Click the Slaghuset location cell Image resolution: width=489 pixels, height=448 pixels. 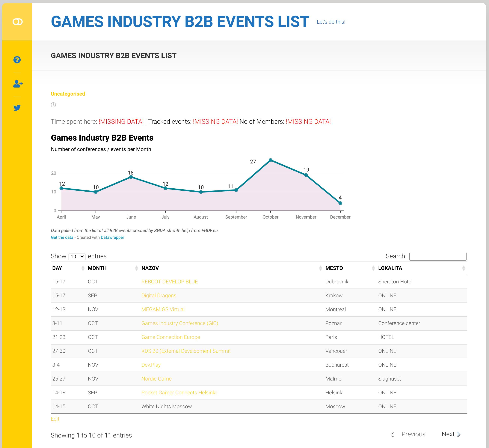[390, 379]
